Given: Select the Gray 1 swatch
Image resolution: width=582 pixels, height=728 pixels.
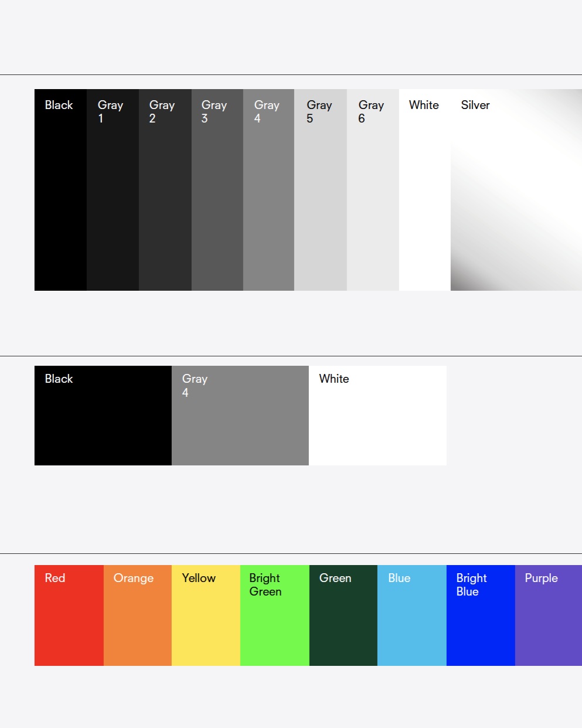Looking at the screenshot, I should [113, 190].
